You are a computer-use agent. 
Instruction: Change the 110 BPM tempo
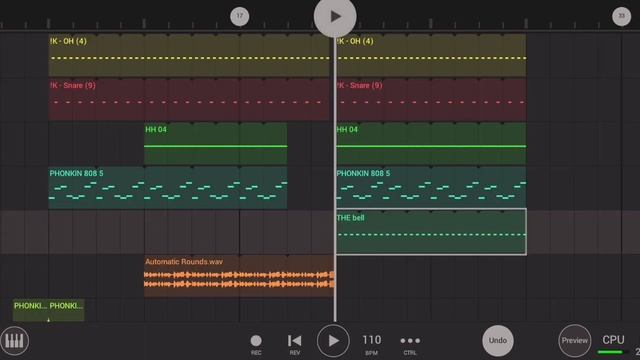[371, 344]
